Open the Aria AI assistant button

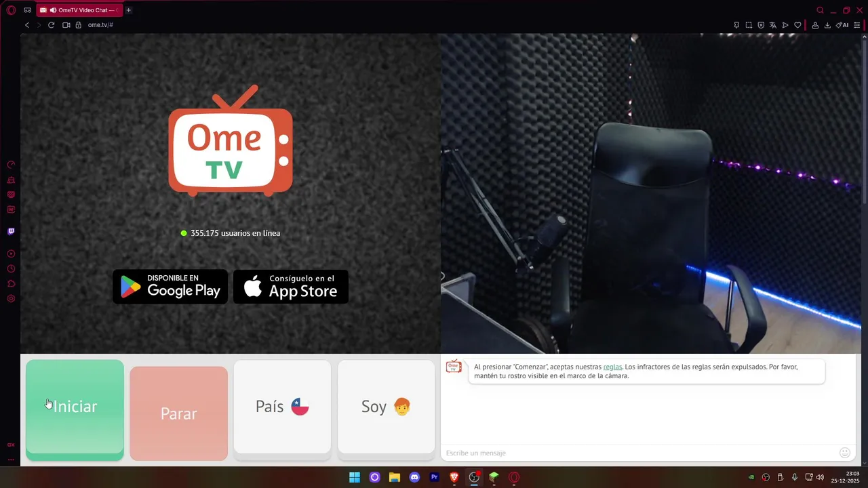842,25
